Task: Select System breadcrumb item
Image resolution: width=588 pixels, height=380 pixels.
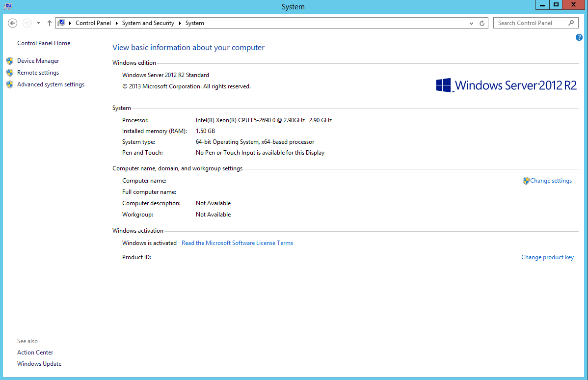Action: tap(195, 23)
